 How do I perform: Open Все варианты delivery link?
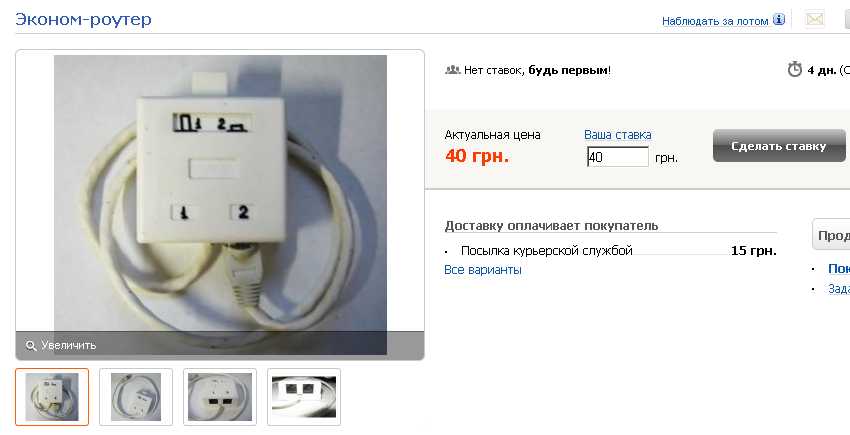click(x=482, y=270)
